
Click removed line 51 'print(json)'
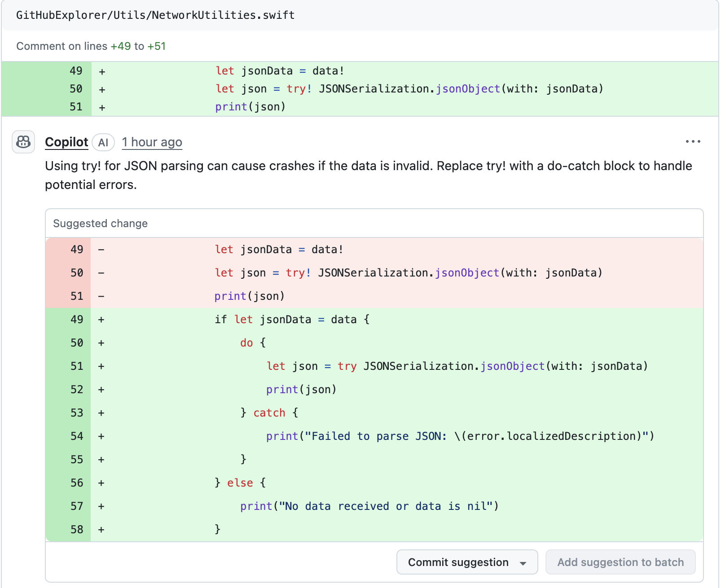[x=374, y=296]
